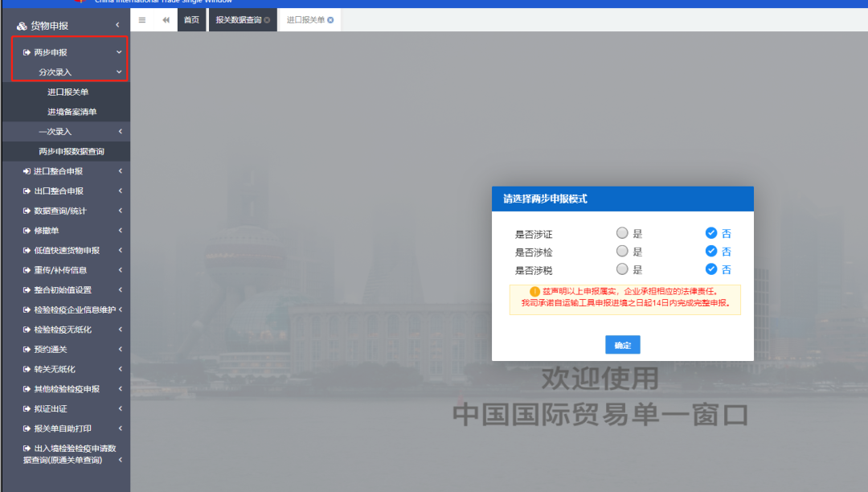Click the 请选择两步申报模式 dialog title
The height and width of the screenshot is (492, 868).
click(x=545, y=199)
